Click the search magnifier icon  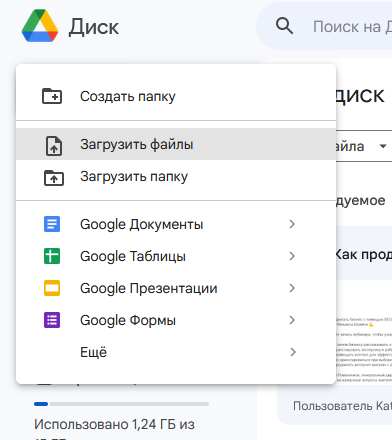coord(284,26)
